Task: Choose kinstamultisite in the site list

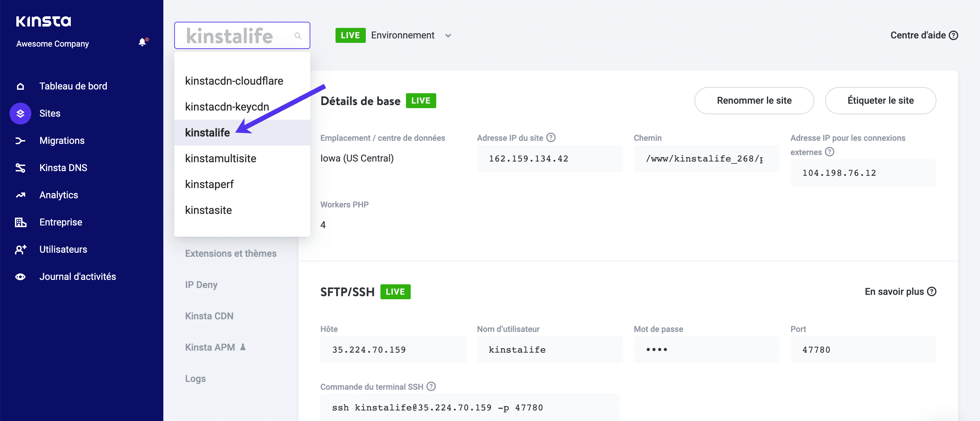Action: (x=220, y=158)
